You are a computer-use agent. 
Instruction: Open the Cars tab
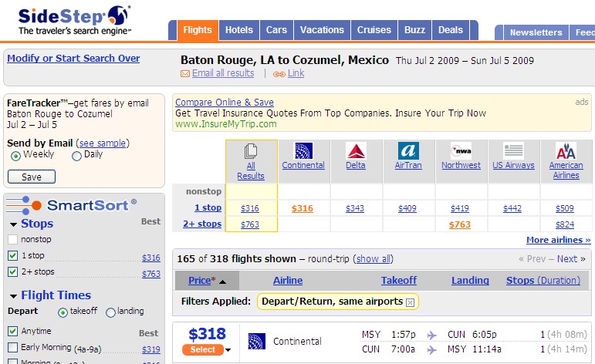(276, 30)
